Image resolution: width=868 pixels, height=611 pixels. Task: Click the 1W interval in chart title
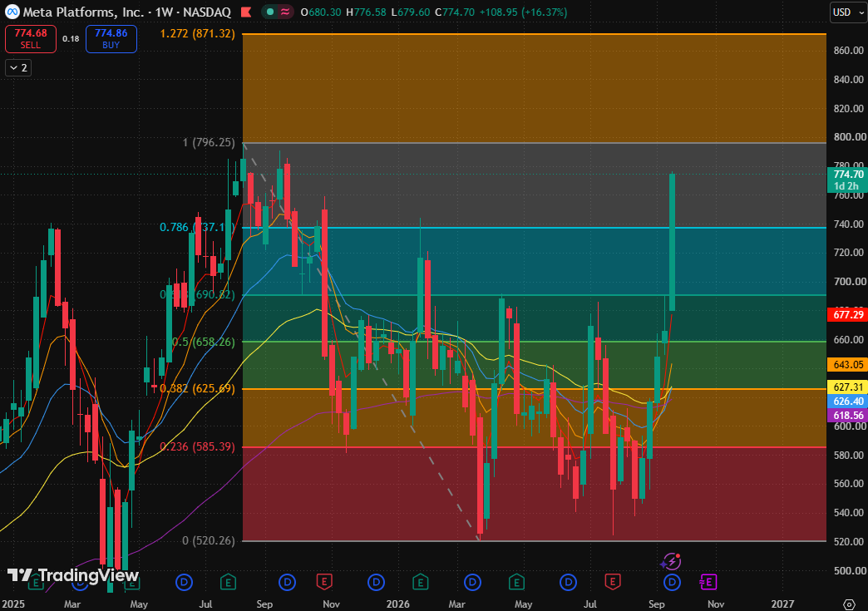coord(164,12)
